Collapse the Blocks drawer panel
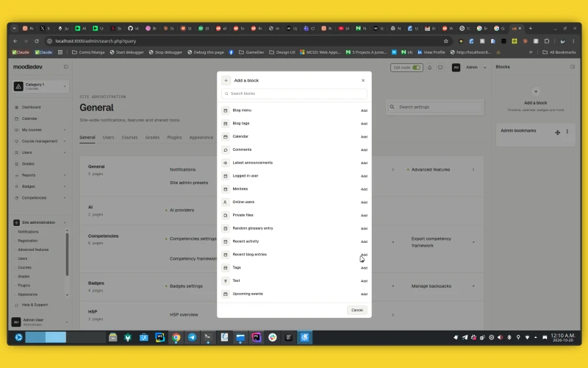The image size is (588, 368). pos(573,67)
